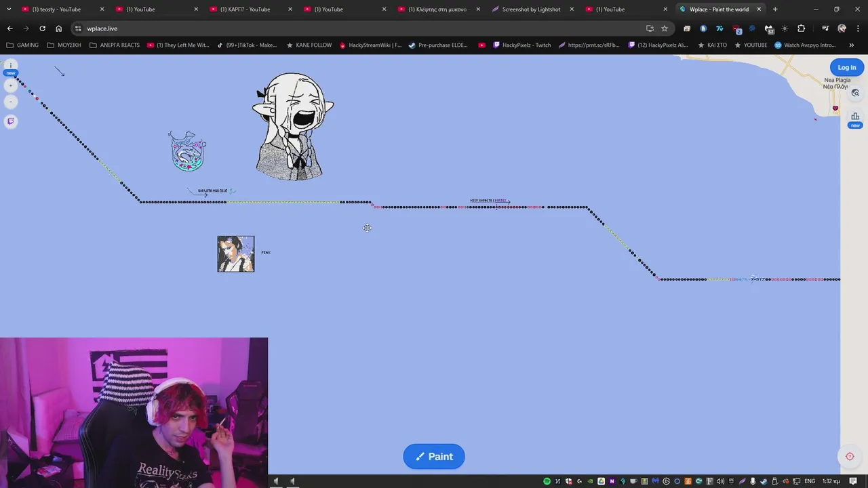Screen dimensions: 868x488
Task: Open a new browser tab
Action: click(775, 9)
